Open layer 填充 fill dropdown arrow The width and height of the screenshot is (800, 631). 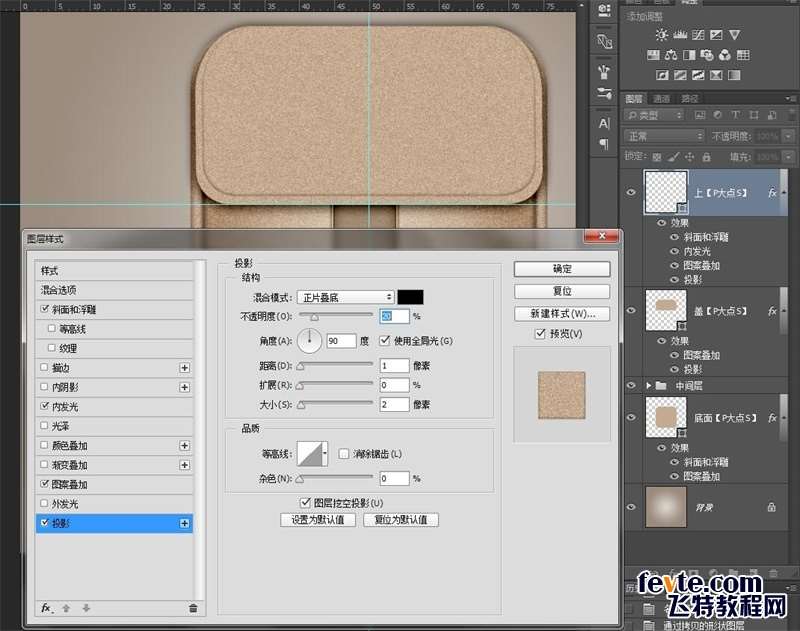pos(789,157)
